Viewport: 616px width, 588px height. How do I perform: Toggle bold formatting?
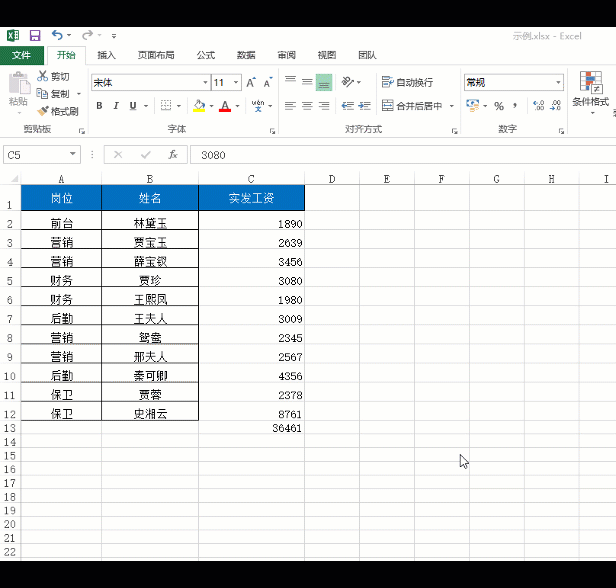(x=99, y=106)
